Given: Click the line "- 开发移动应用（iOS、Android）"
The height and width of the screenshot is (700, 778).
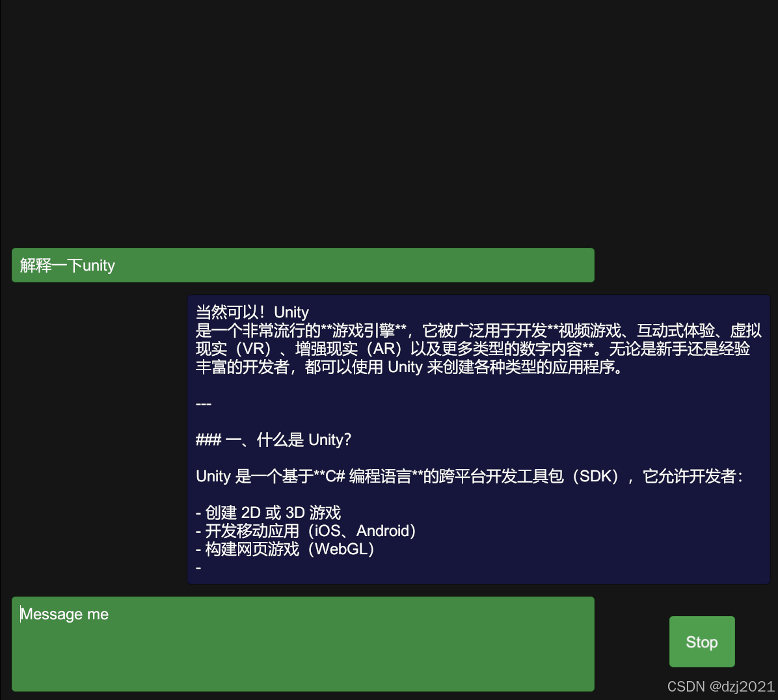Looking at the screenshot, I should [306, 531].
